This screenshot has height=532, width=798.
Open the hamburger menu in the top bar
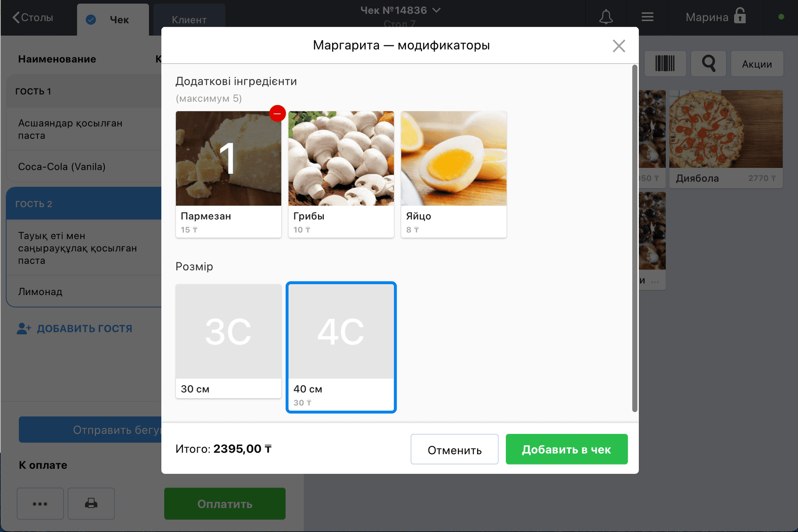pyautogui.click(x=647, y=17)
